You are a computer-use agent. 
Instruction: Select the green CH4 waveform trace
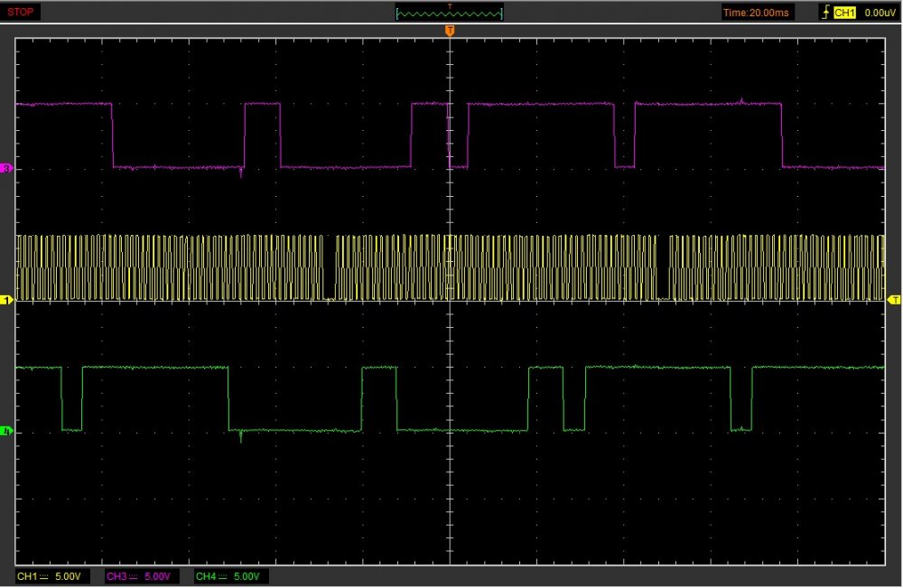point(154,368)
